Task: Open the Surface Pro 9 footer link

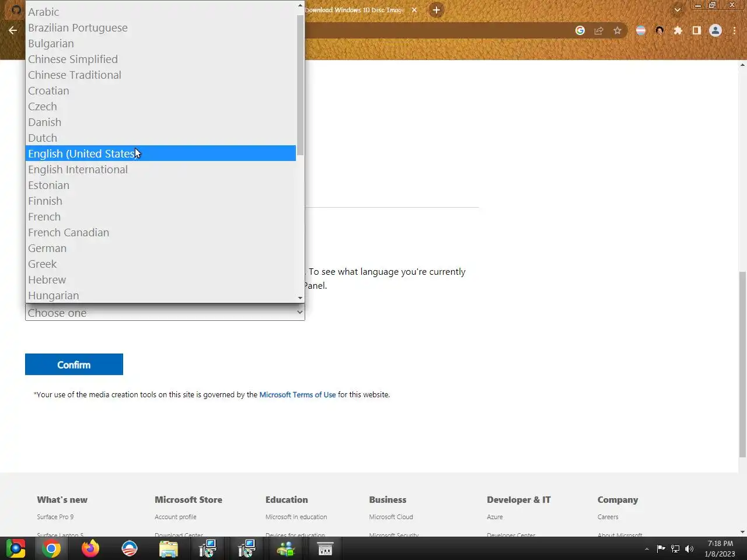Action: point(55,517)
